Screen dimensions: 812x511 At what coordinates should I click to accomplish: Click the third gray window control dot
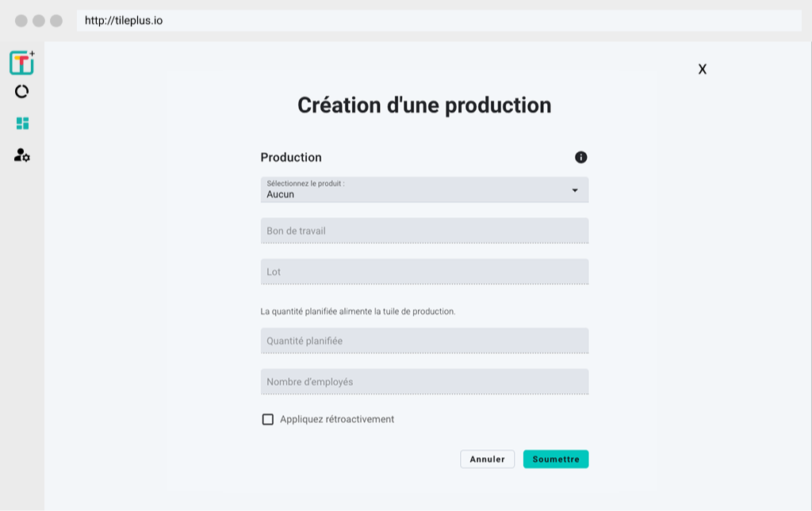56,21
